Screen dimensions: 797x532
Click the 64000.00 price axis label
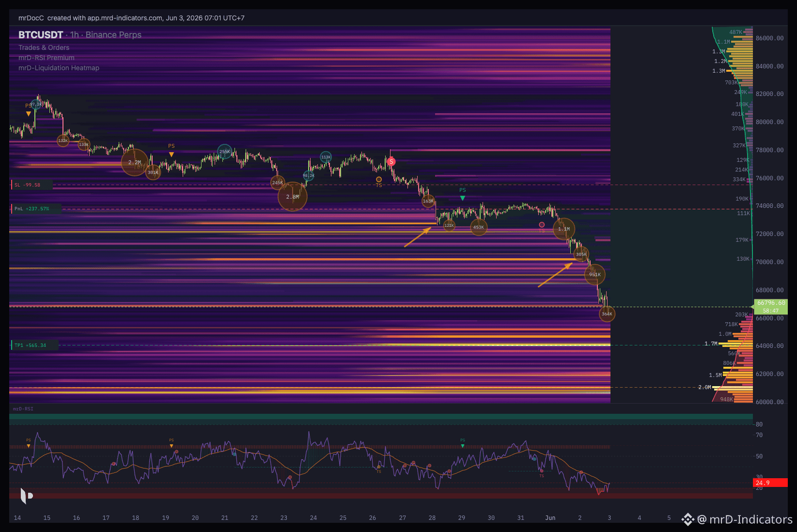[769, 346]
